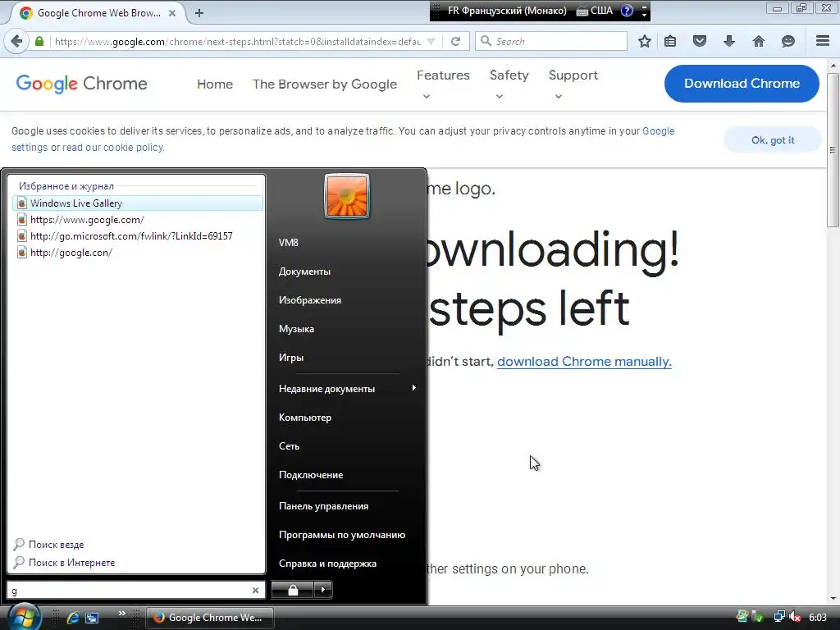The width and height of the screenshot is (840, 630).
Task: Expand Недавние документы submenu
Action: (x=347, y=389)
